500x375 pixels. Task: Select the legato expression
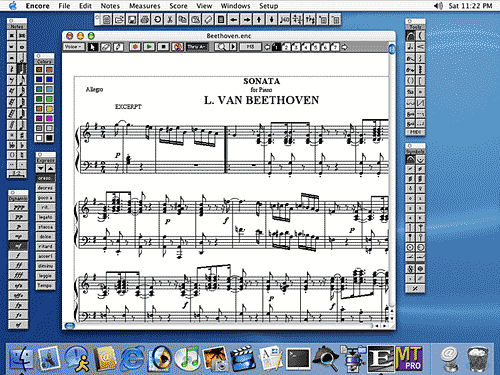coord(45,217)
